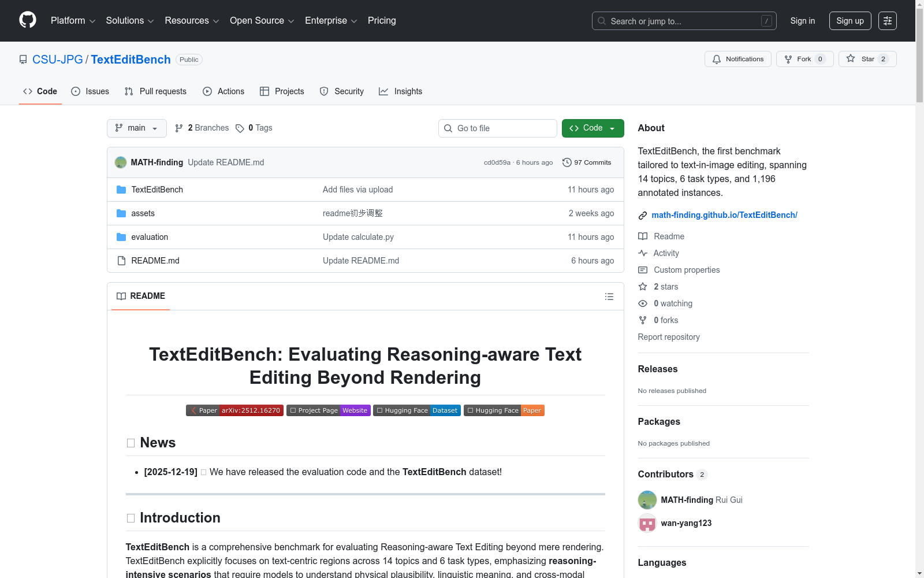The width and height of the screenshot is (924, 578).
Task: Switch to the Issues tab
Action: tap(90, 91)
